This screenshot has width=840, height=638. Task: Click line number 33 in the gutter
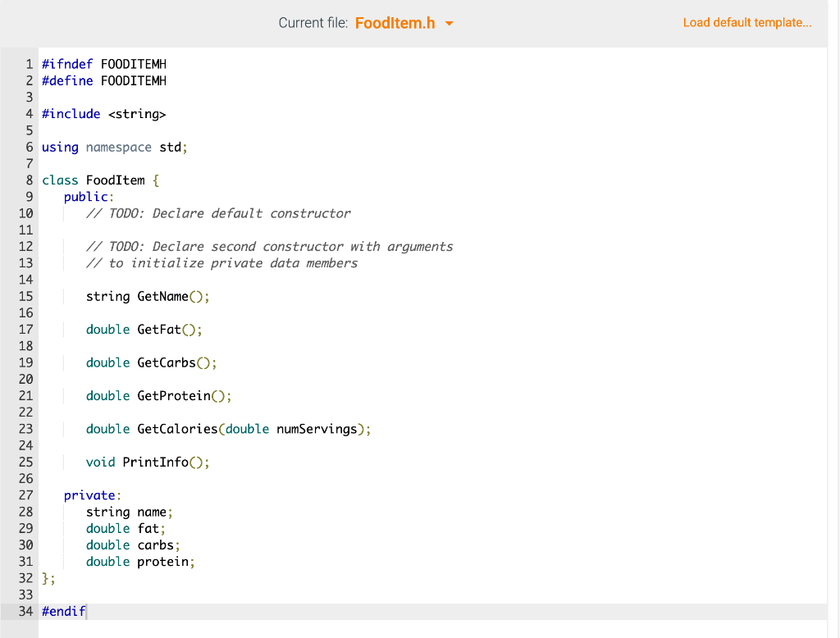pos(25,595)
